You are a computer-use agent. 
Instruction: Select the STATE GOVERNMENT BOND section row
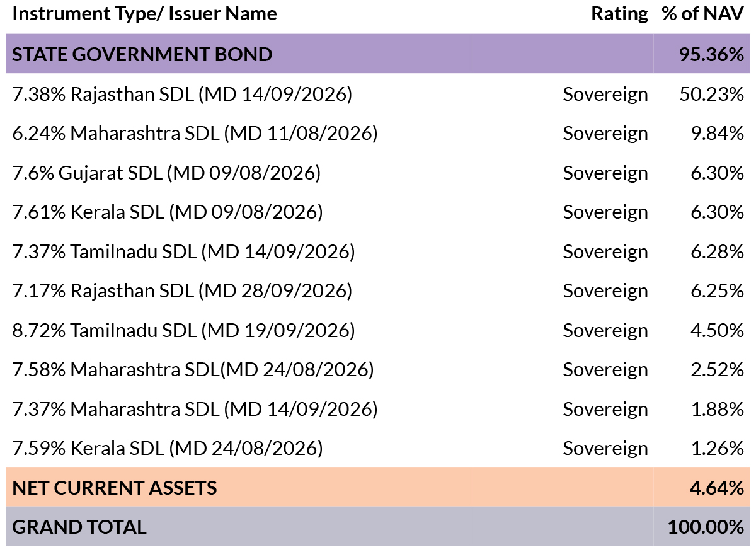coord(142,54)
